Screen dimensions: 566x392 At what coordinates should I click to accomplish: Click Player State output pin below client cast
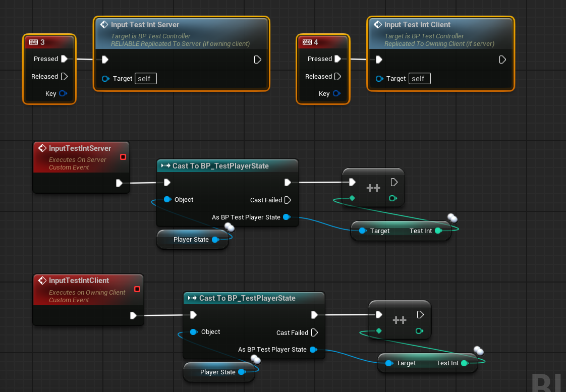[242, 372]
